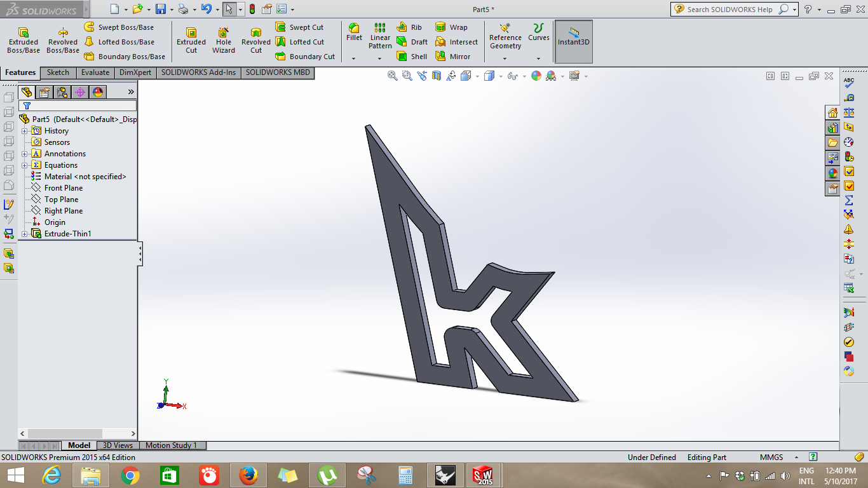This screenshot has height=488, width=868.
Task: Choose Swept Cut feature
Action: point(299,27)
